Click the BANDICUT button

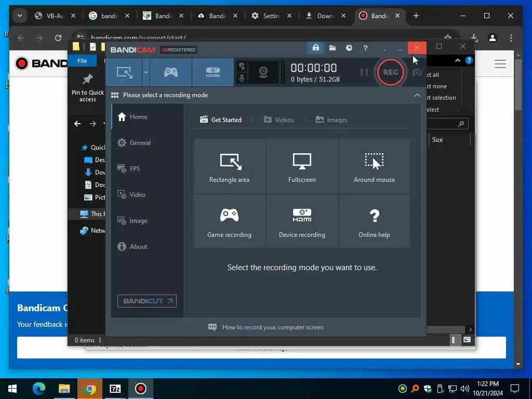(x=147, y=301)
